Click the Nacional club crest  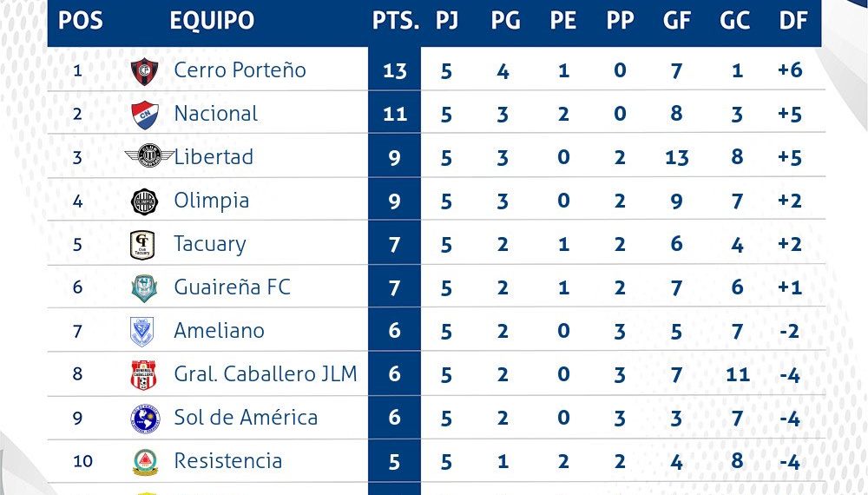(x=142, y=114)
